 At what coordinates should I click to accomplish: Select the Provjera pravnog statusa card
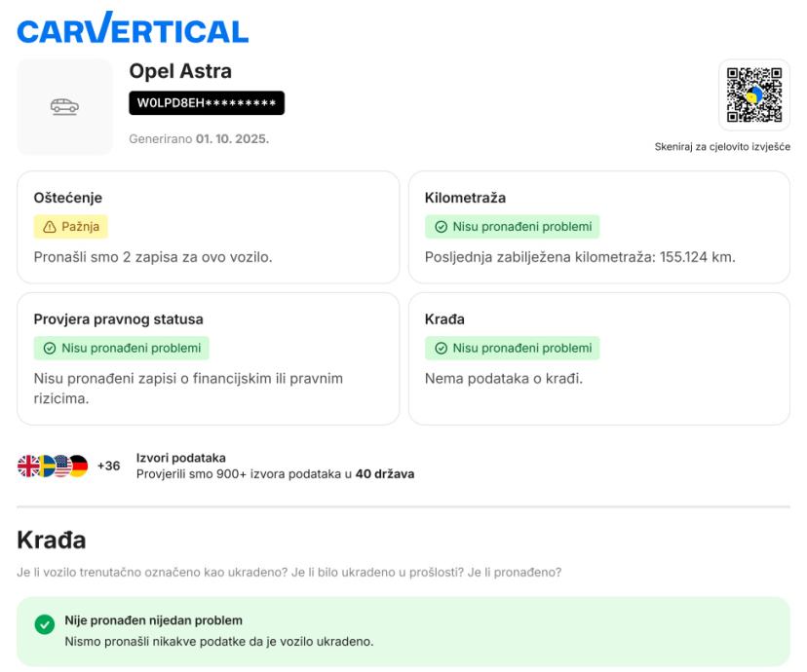click(208, 358)
